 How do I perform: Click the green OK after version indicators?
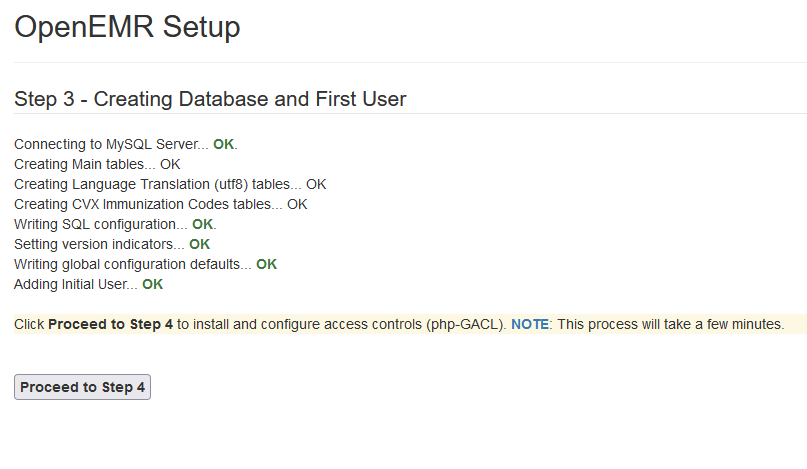[199, 244]
